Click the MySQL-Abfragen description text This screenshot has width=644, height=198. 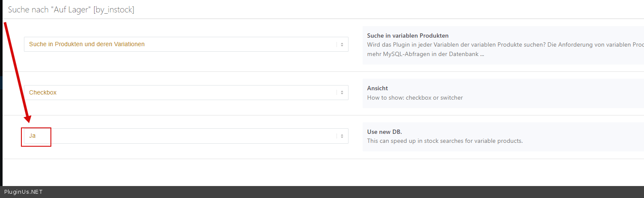pyautogui.click(x=425, y=54)
